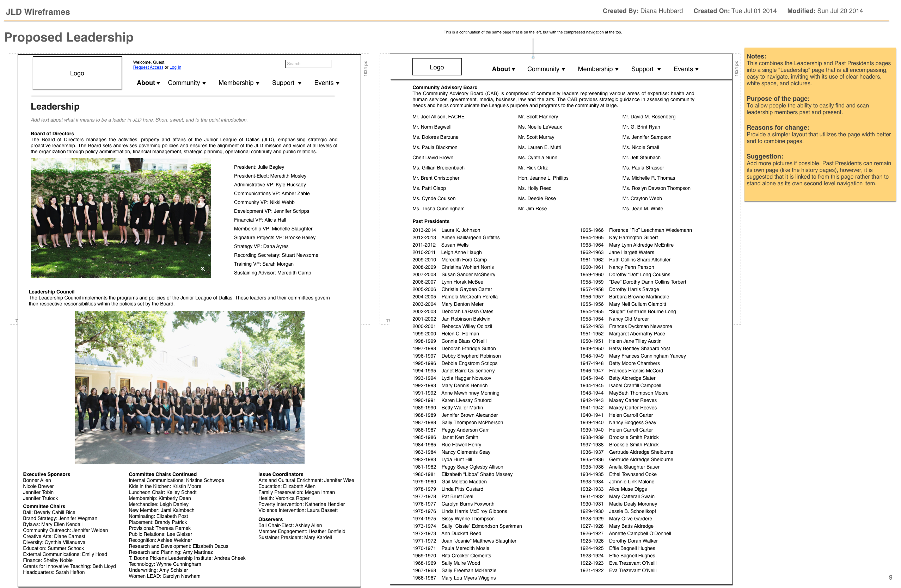Click Created By: Diana Hubbard text
The height and width of the screenshot is (588, 901).
642,11
